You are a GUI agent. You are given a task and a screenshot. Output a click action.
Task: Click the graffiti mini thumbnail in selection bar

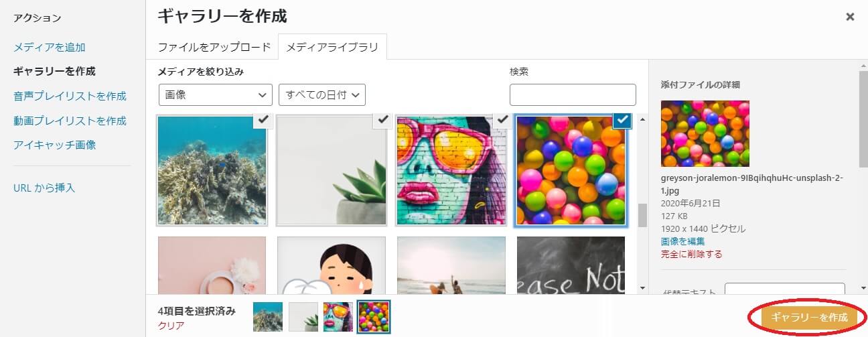(x=338, y=317)
